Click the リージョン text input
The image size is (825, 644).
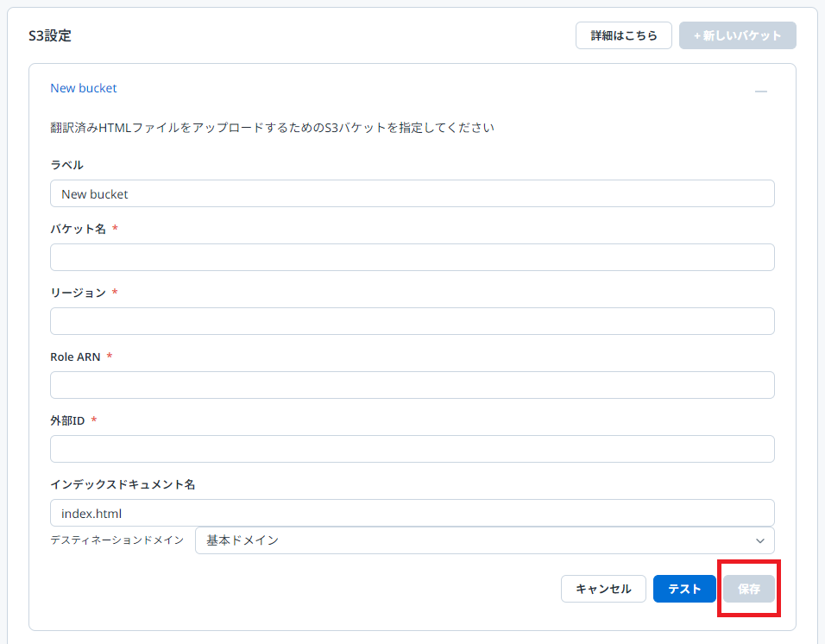click(x=412, y=321)
